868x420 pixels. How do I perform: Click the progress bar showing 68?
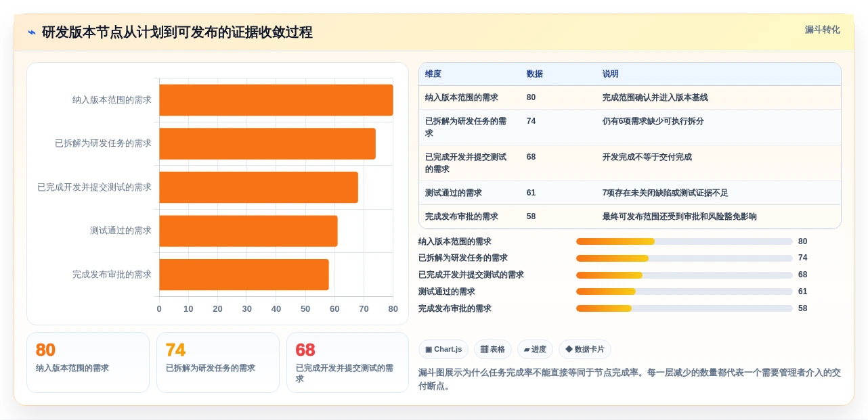(685, 275)
